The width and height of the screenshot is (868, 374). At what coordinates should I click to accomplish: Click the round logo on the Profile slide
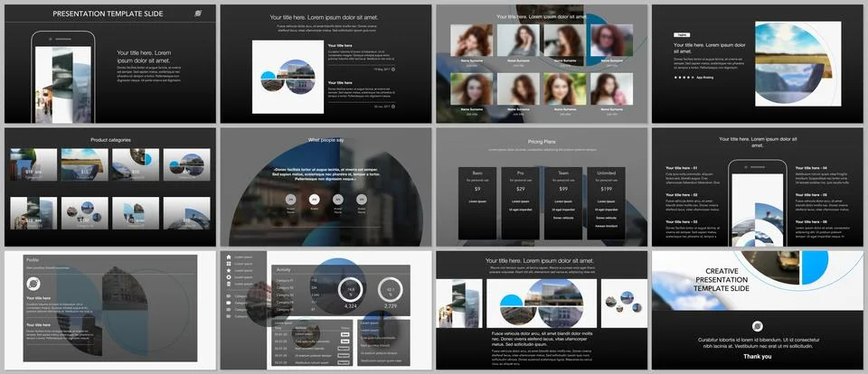(x=33, y=284)
